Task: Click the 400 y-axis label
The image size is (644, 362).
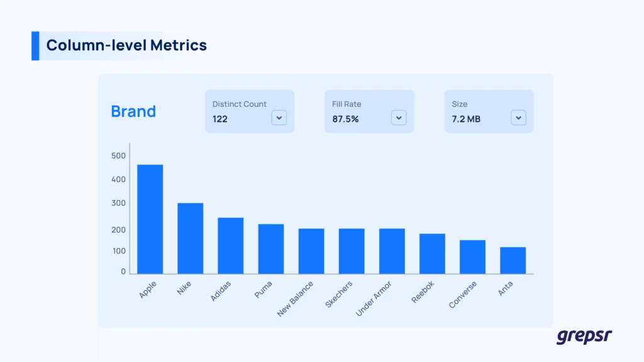Action: (119, 179)
